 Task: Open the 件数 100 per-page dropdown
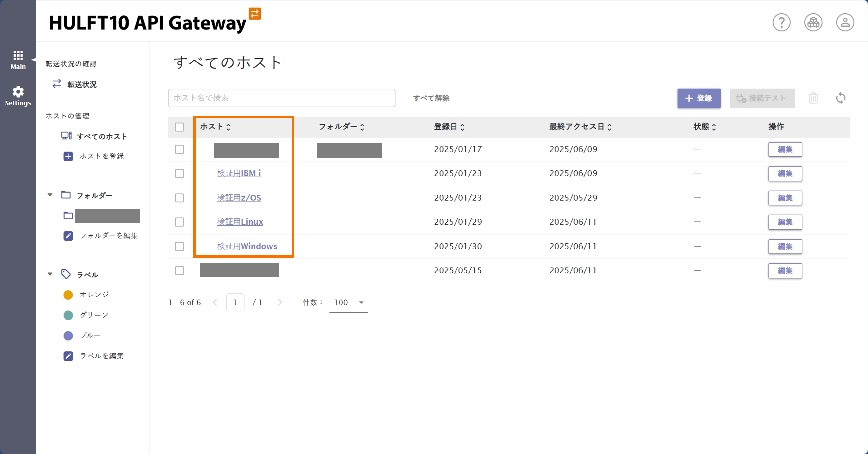[348, 302]
